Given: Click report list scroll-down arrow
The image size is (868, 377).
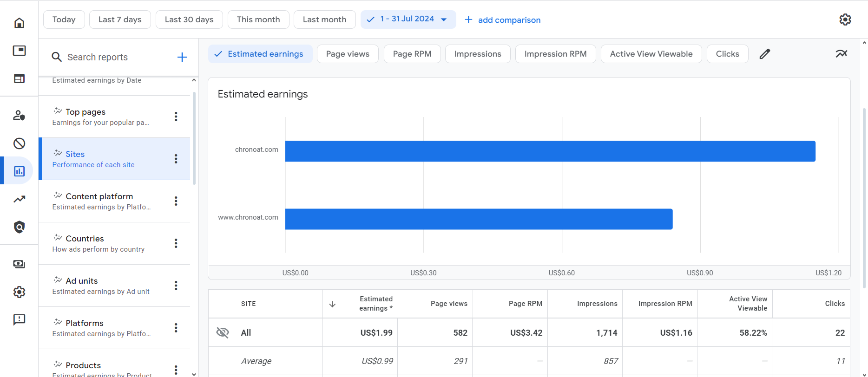Looking at the screenshot, I should point(194,374).
